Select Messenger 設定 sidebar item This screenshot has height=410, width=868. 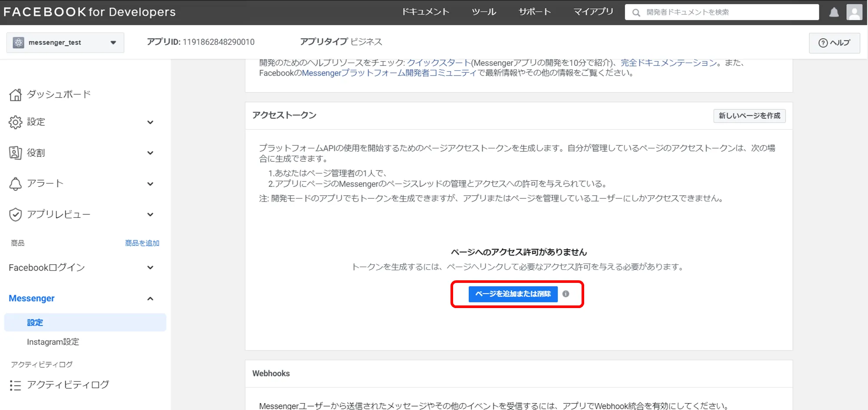point(85,322)
